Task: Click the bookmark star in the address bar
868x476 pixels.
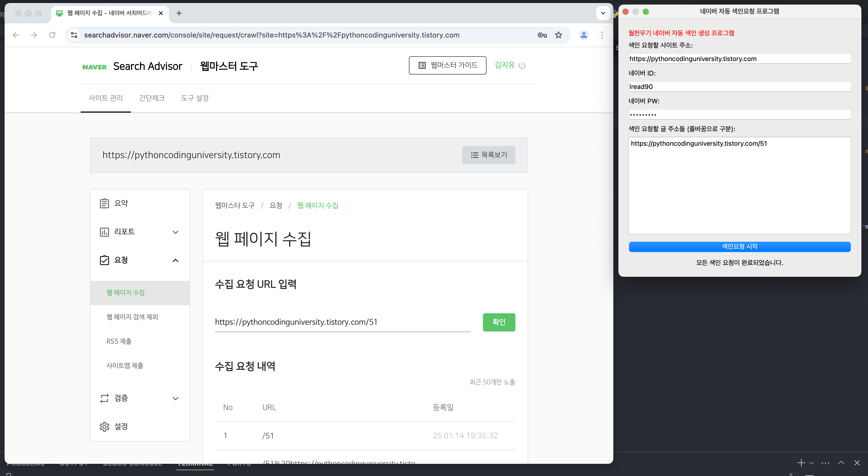Action: point(559,35)
